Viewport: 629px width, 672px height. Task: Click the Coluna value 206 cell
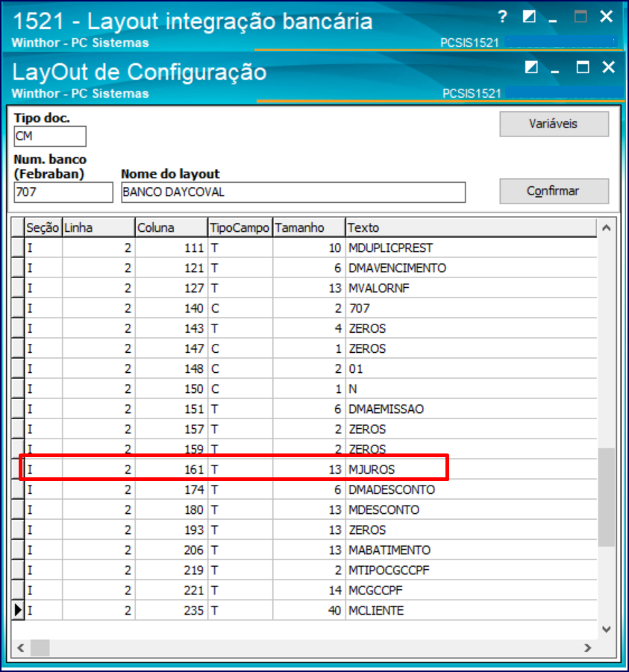(x=172, y=550)
